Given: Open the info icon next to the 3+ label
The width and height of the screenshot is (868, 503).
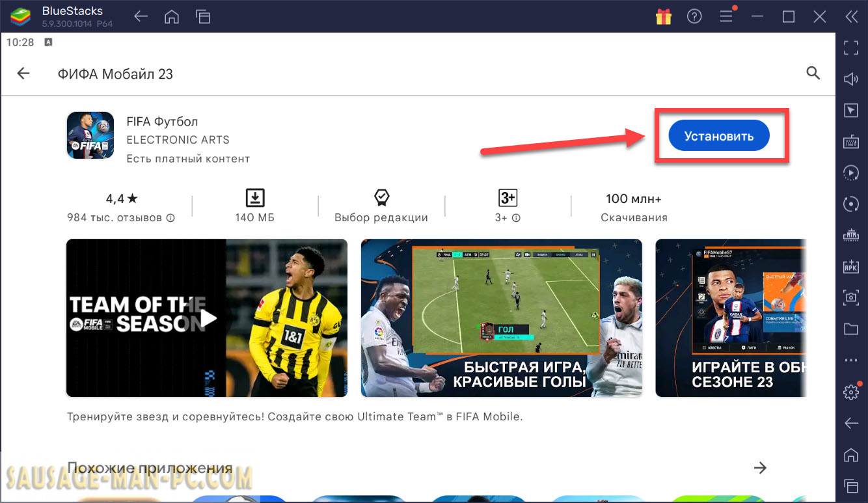Looking at the screenshot, I should pyautogui.click(x=516, y=218).
